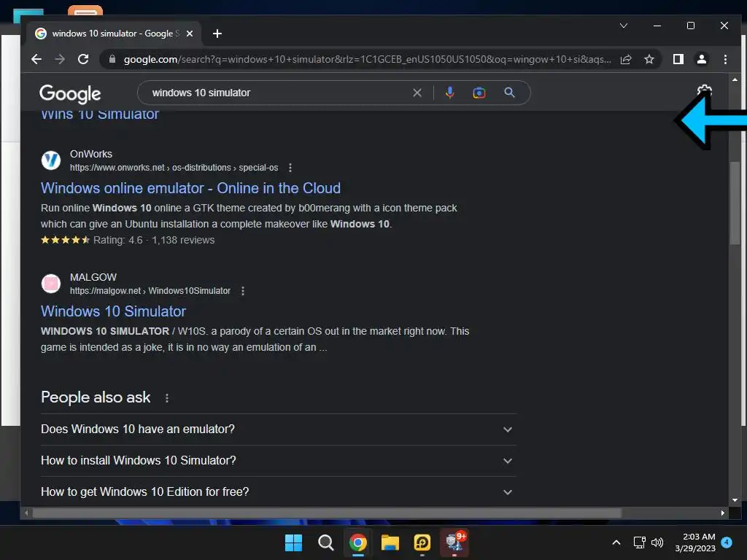Search by image with the camera icon
Screen dimensions: 747x560
point(479,93)
